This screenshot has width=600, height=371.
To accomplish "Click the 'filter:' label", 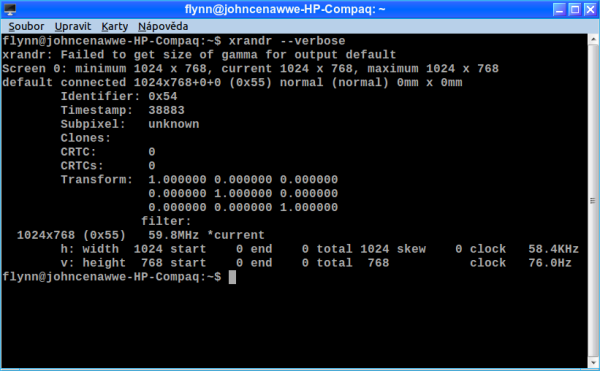I will pyautogui.click(x=166, y=221).
